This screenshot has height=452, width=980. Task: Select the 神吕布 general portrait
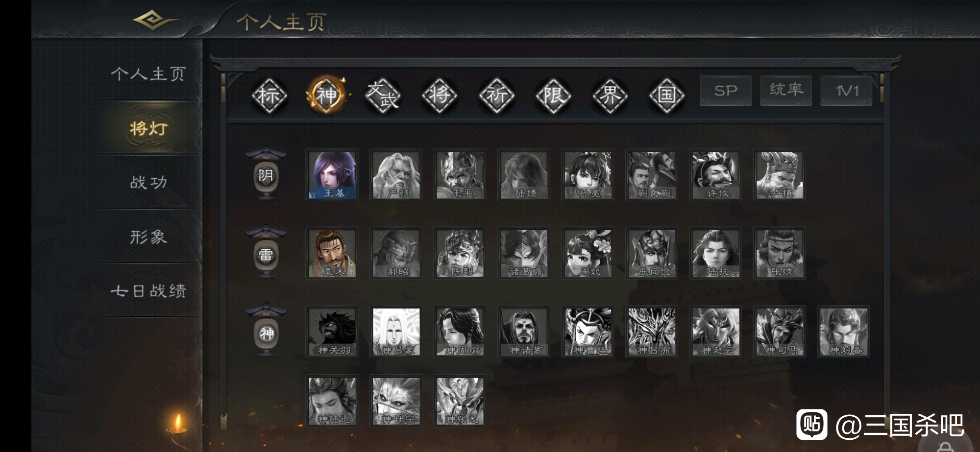pos(652,332)
